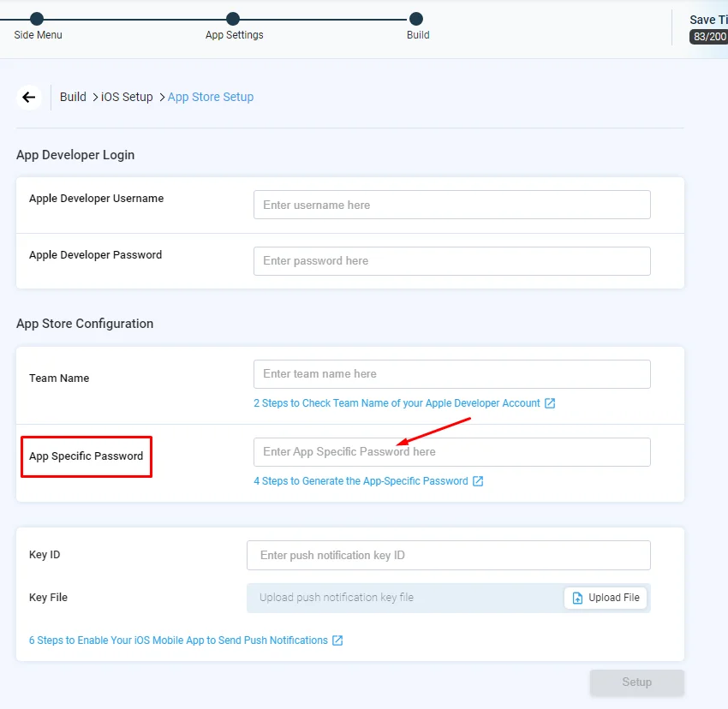Click the upload file document icon
728x709 pixels.
coord(577,598)
